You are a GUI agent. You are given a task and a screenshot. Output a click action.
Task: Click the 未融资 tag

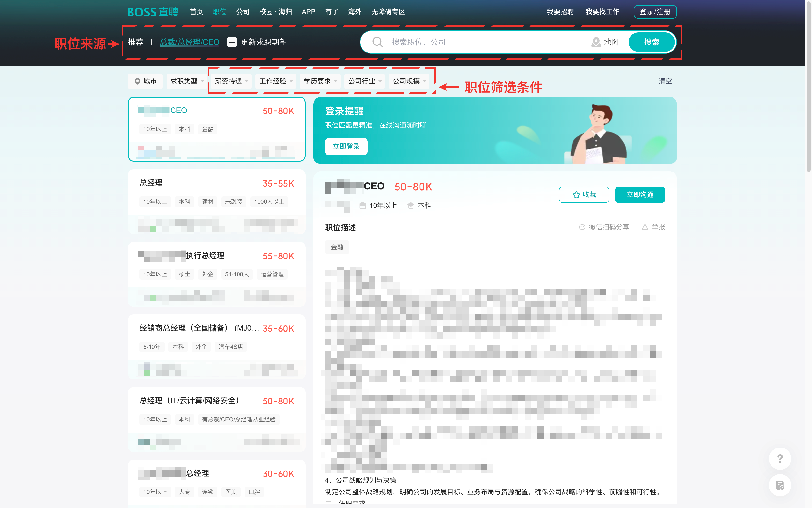coord(233,202)
